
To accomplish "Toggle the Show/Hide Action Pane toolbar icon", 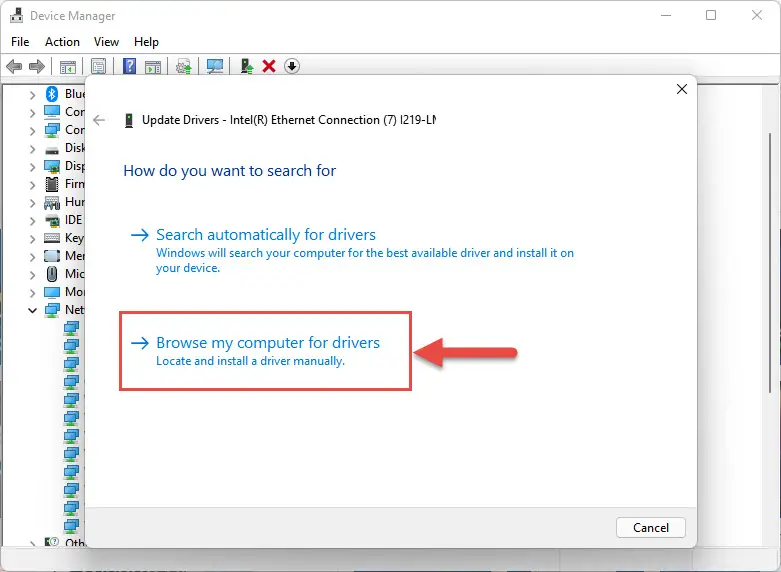I will pos(153,66).
